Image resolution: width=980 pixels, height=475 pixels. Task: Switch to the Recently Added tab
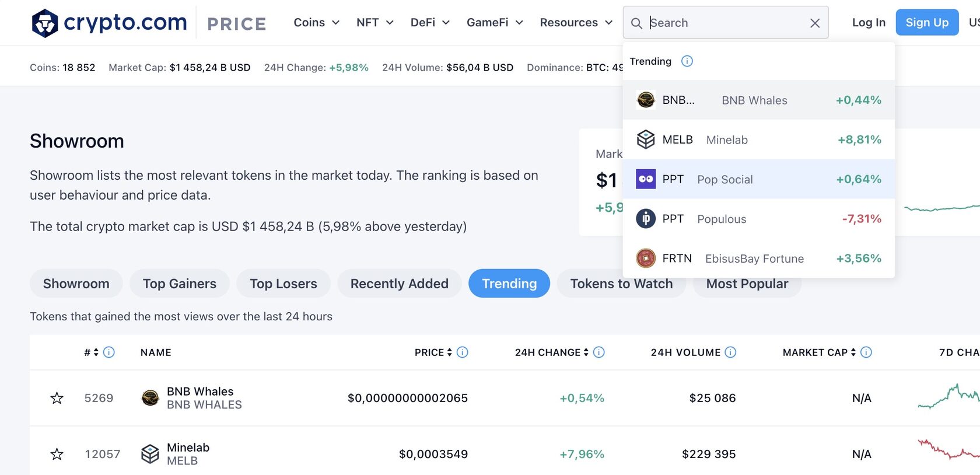(x=400, y=284)
